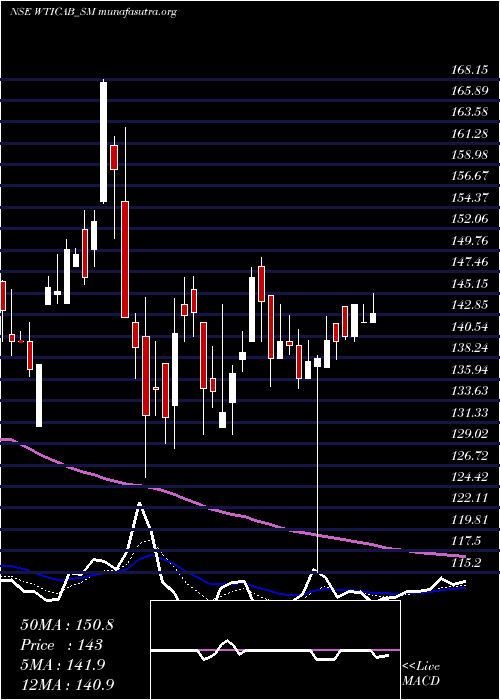Viewport: 500px width, 700px height.
Task: Click the 161.28 price level label
Action: coord(469,134)
